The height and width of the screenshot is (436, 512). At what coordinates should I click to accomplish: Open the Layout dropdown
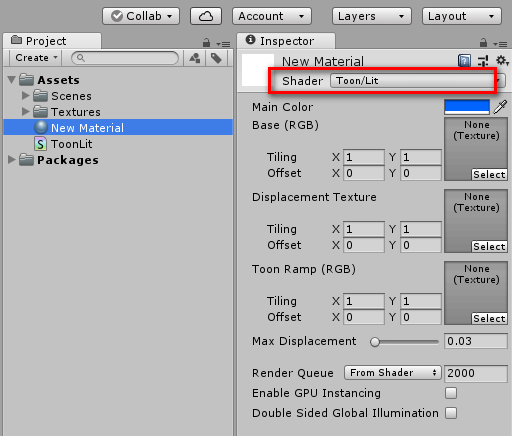click(x=462, y=16)
